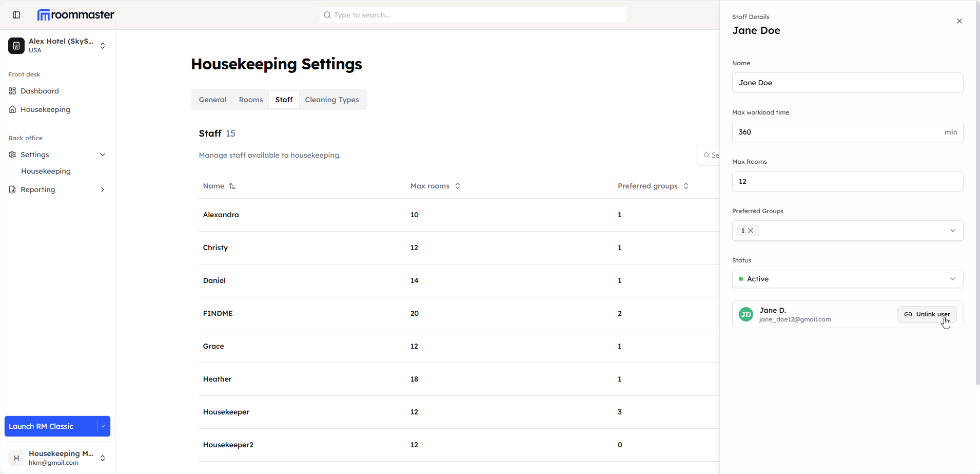The image size is (980, 474).
Task: Open Front desk Housekeeping page
Action: point(45,109)
